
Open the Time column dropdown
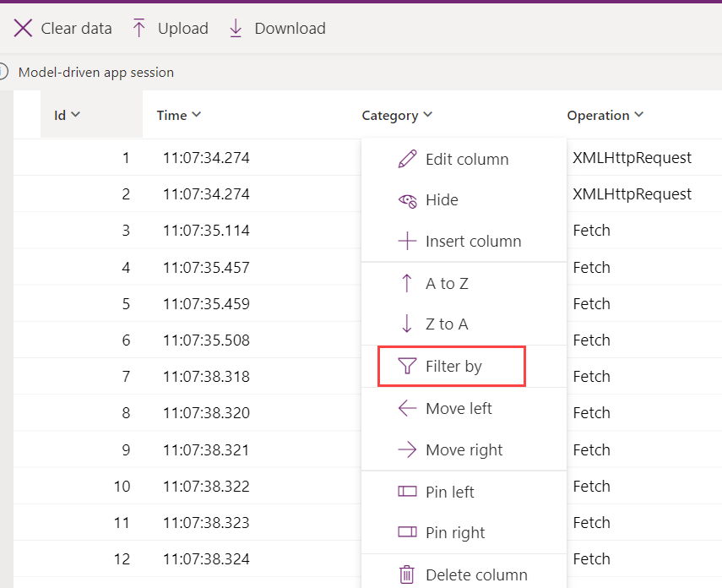pyautogui.click(x=198, y=115)
